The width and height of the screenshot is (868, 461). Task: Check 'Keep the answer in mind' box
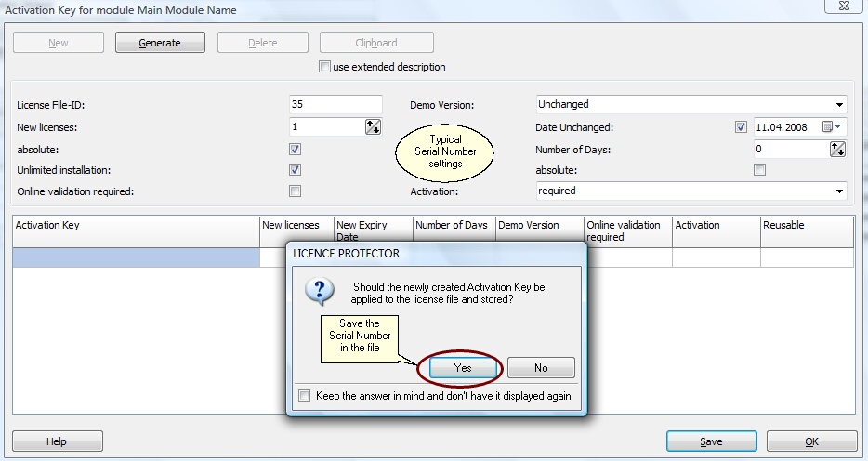pyautogui.click(x=305, y=396)
